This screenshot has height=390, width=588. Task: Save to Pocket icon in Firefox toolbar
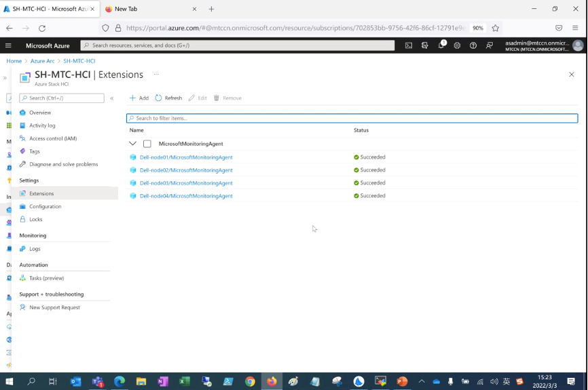tap(559, 28)
